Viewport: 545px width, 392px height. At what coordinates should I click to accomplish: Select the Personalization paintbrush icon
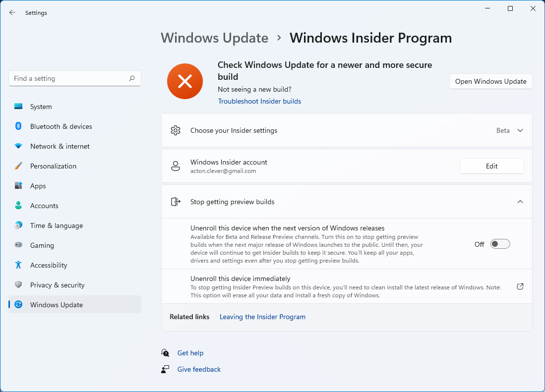(18, 166)
